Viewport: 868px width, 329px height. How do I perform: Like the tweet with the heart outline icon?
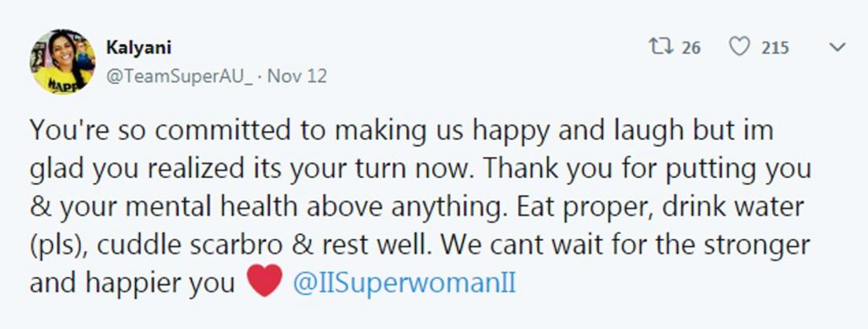(740, 47)
